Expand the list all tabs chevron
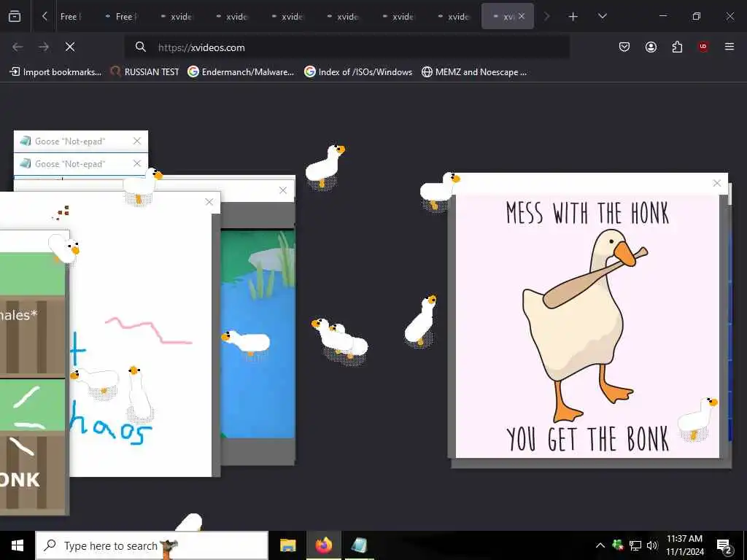This screenshot has width=747, height=560. (602, 16)
